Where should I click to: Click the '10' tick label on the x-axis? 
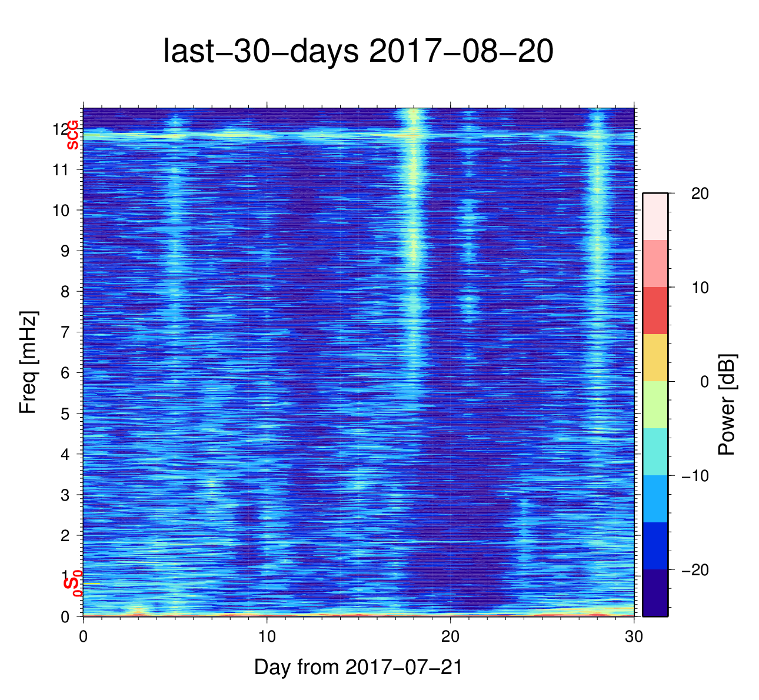point(267,638)
